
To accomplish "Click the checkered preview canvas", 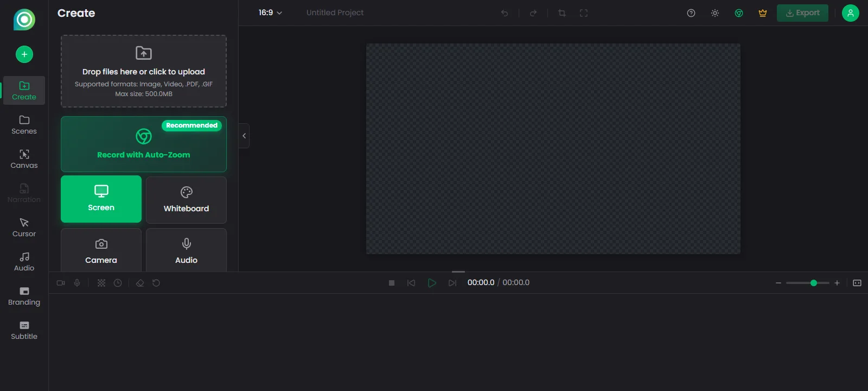I will pos(553,149).
